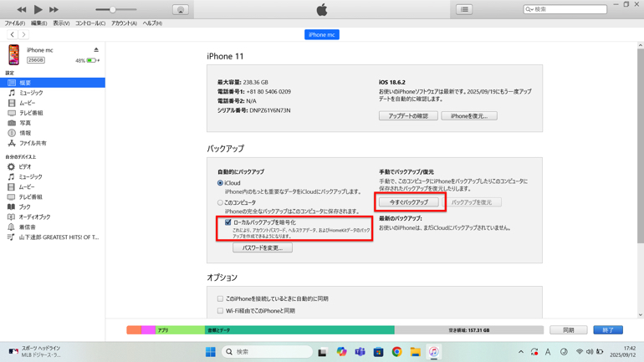Go back with the left arrow navigation button

[x=12, y=35]
